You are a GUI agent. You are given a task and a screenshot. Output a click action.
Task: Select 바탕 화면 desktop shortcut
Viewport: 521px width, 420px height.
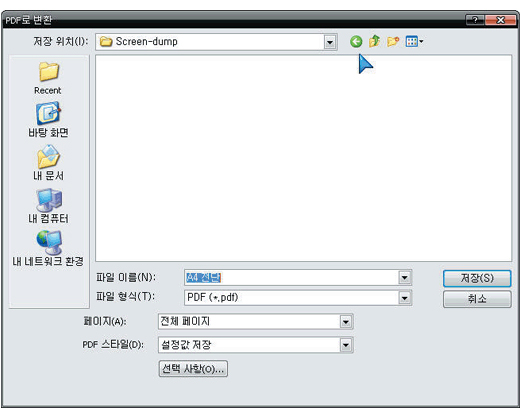click(x=48, y=120)
